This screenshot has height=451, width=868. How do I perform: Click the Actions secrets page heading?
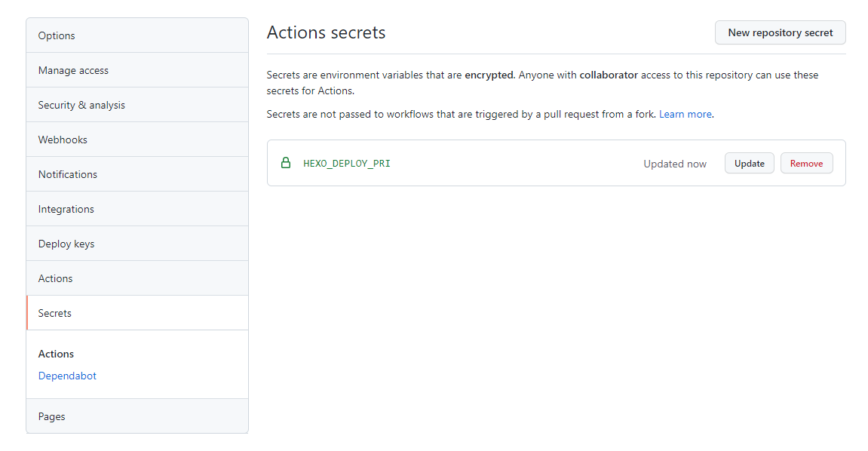coord(327,32)
